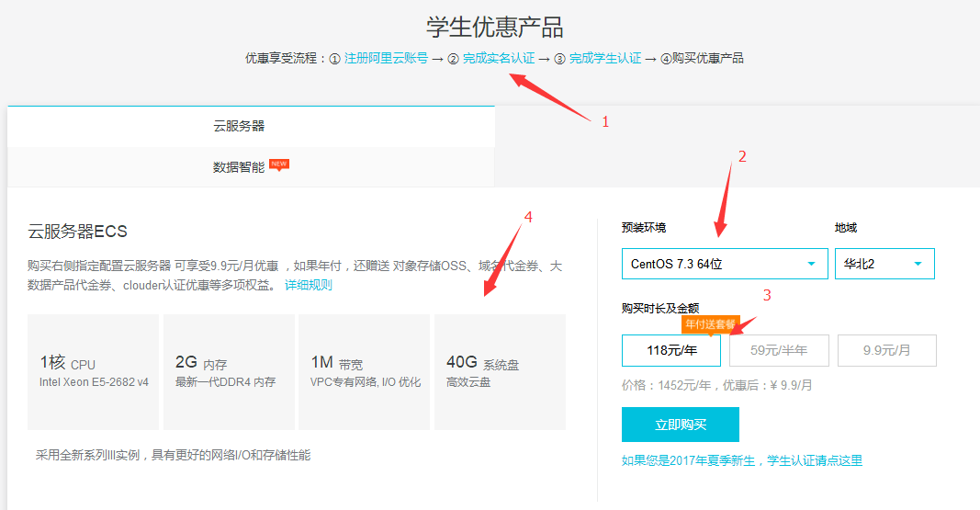Open the 详细规则 link

point(308,285)
